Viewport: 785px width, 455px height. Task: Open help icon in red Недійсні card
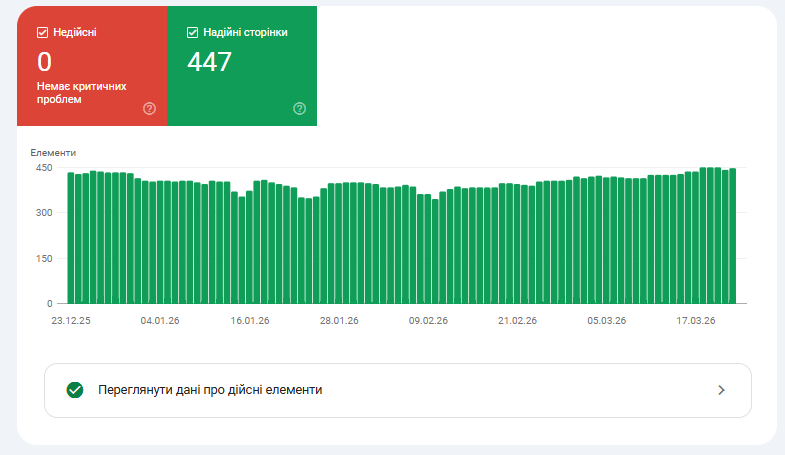click(x=149, y=109)
